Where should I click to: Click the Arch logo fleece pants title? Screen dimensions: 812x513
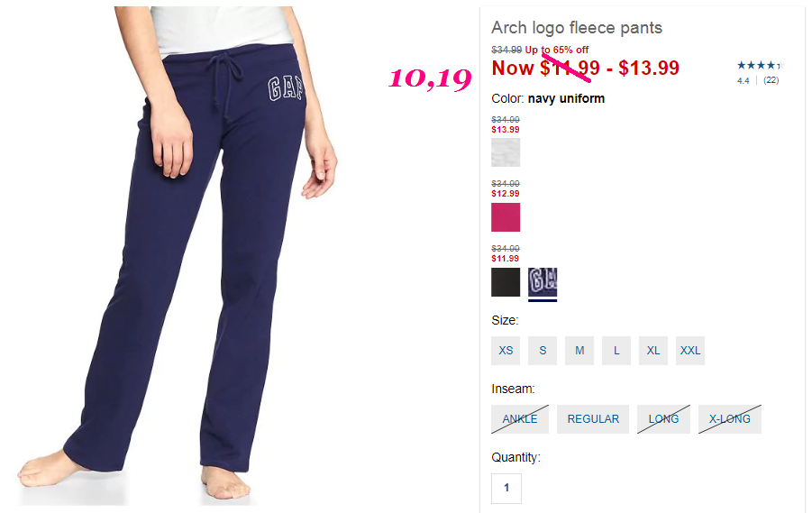tap(577, 27)
